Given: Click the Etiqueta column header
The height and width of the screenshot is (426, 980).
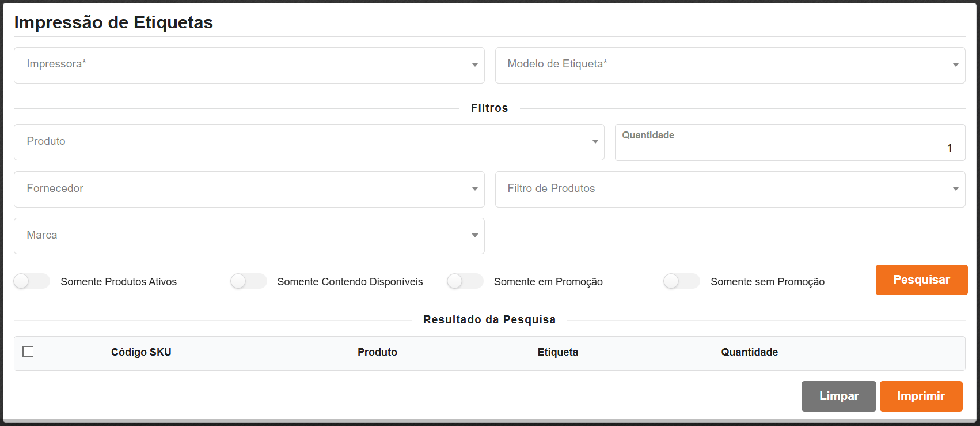Looking at the screenshot, I should point(557,352).
